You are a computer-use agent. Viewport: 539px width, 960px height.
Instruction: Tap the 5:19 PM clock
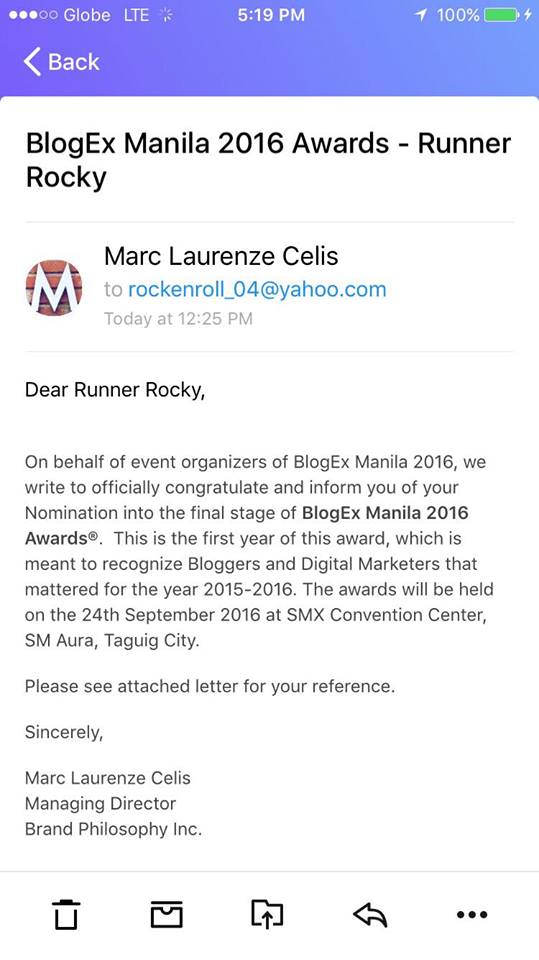coord(271,15)
